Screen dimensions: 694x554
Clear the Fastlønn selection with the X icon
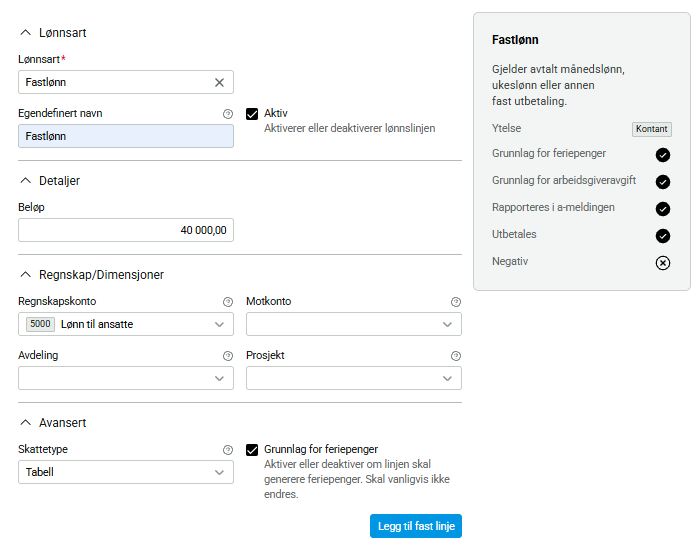pyautogui.click(x=219, y=82)
